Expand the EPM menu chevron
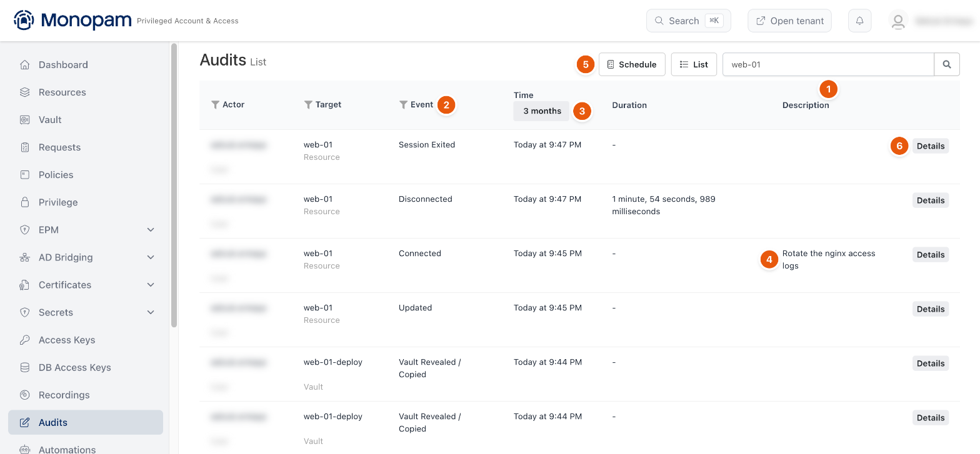This screenshot has width=980, height=454. (x=151, y=230)
